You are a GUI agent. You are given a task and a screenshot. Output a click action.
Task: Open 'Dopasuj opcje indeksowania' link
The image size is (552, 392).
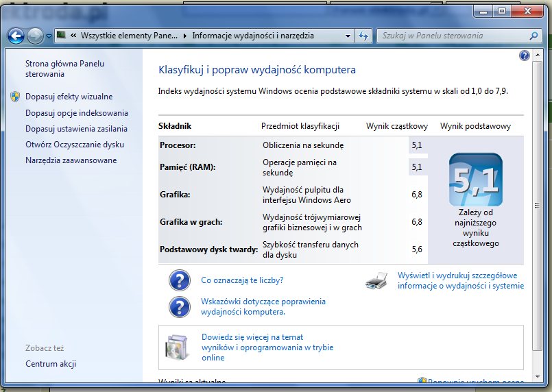(77, 113)
